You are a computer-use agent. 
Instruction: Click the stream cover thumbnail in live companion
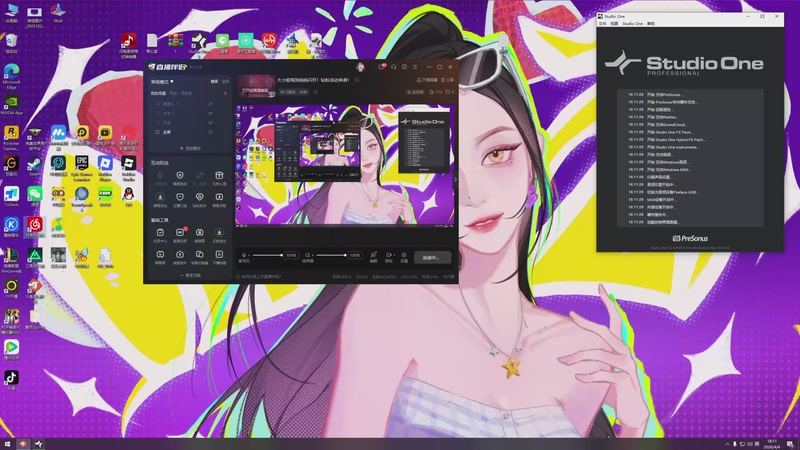click(x=256, y=86)
